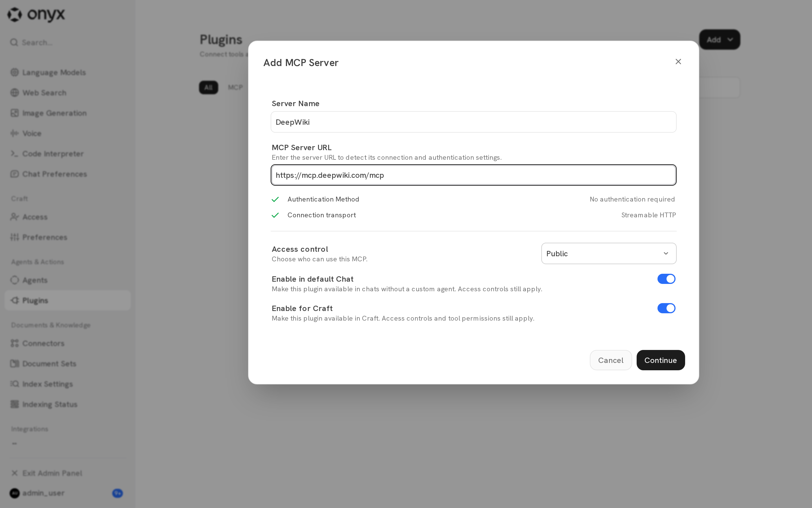Click the Image Generation icon
Screen dimensions: 812x508
point(14,113)
